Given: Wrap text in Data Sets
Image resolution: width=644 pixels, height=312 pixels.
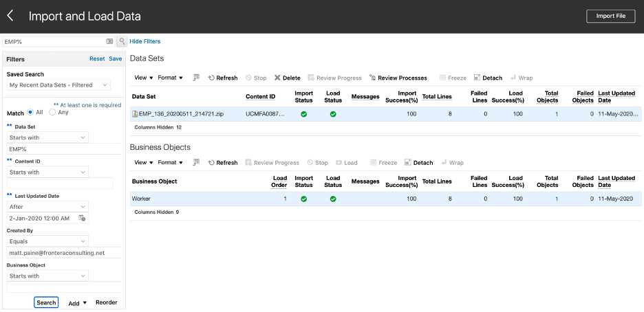Looking at the screenshot, I should pos(522,78).
